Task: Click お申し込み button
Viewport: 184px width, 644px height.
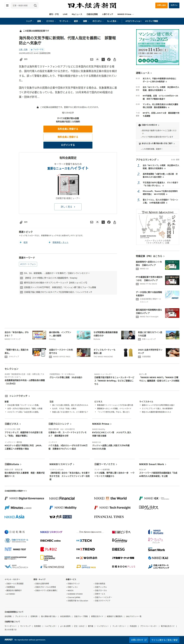Action: point(161,5)
